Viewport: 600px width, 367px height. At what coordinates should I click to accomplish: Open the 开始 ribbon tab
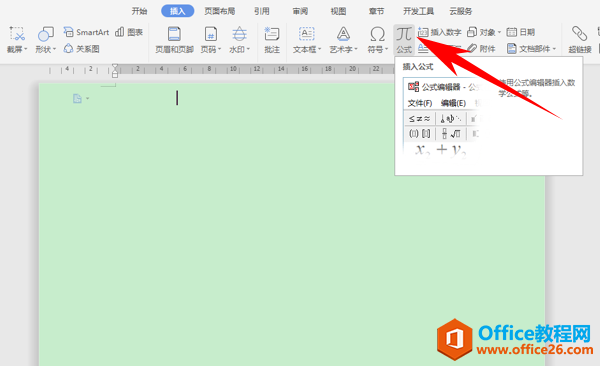pyautogui.click(x=139, y=11)
